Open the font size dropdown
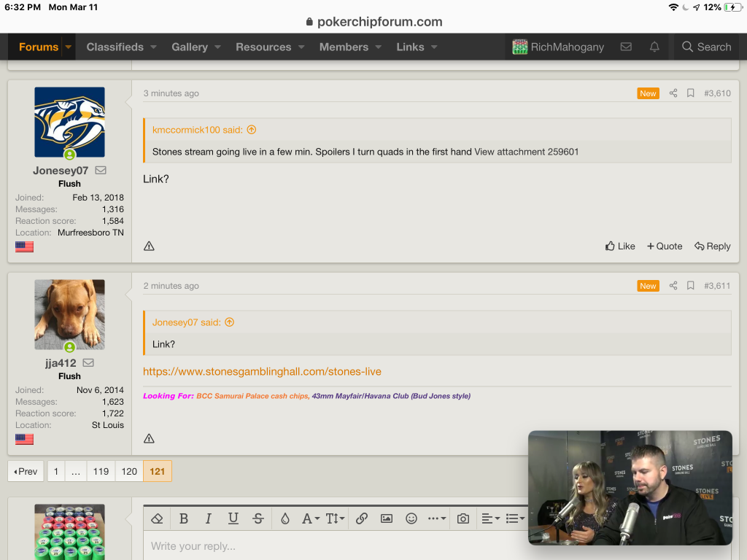The height and width of the screenshot is (560, 747). click(335, 518)
